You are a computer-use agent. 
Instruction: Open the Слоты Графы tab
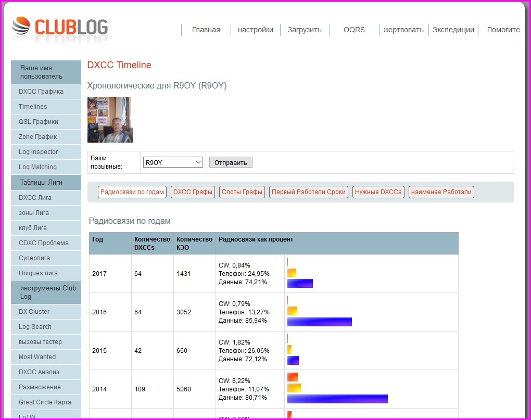pyautogui.click(x=242, y=192)
